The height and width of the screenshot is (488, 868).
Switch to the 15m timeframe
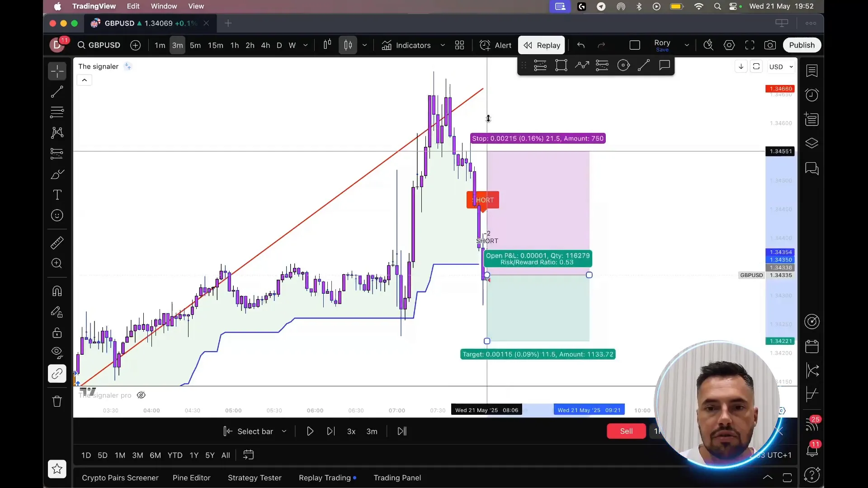215,45
